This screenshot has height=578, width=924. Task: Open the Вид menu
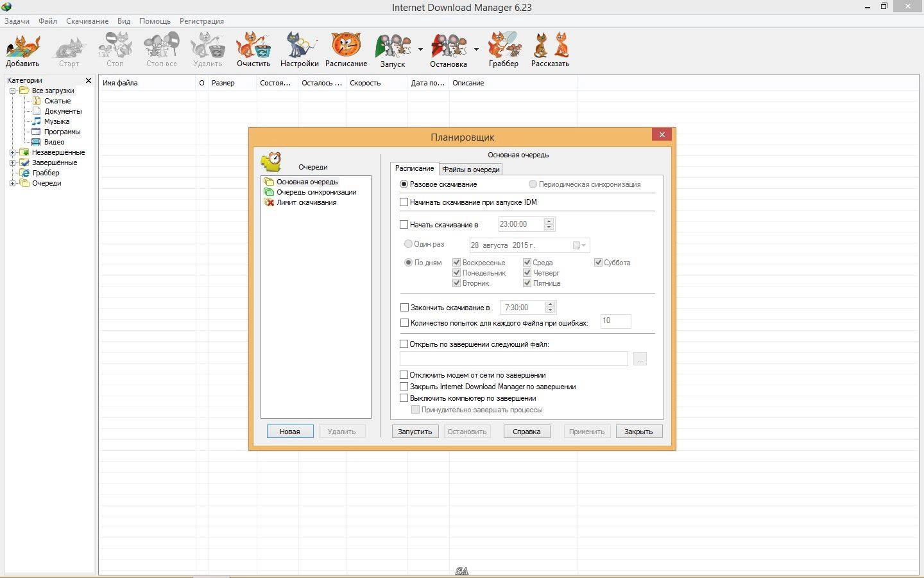(124, 21)
